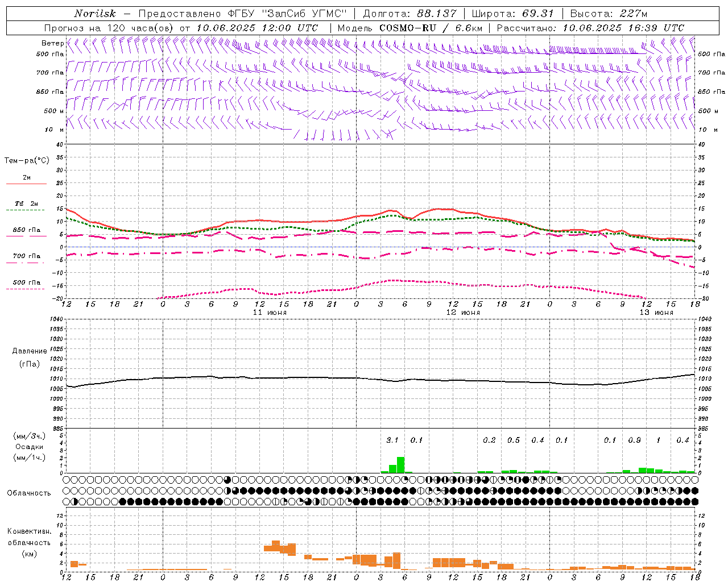The width and height of the screenshot is (728, 582).
Task: Click the '0.9' precipitation total value
Action: click(634, 440)
